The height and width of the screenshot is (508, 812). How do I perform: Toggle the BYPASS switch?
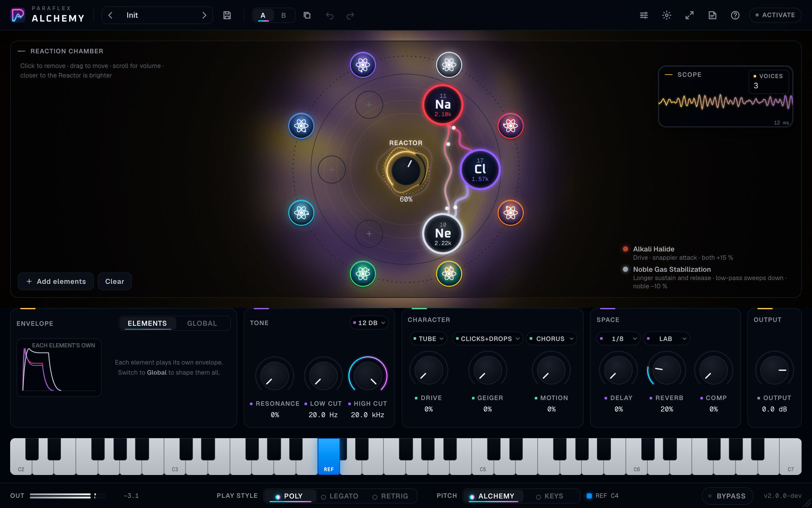point(727,496)
